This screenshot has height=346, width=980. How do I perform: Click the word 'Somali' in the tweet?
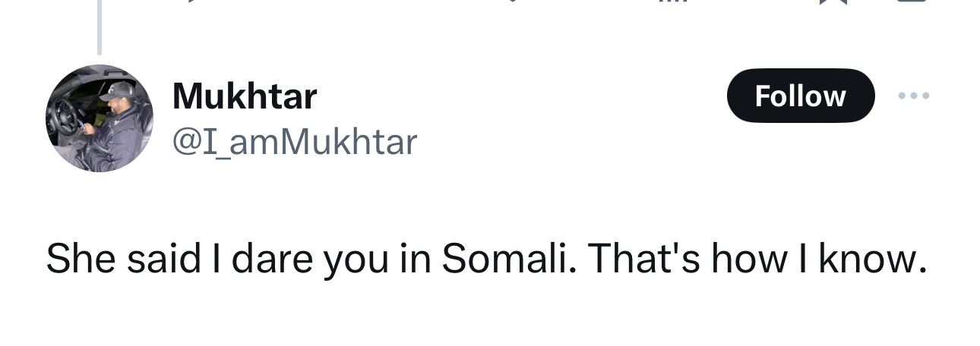503,259
